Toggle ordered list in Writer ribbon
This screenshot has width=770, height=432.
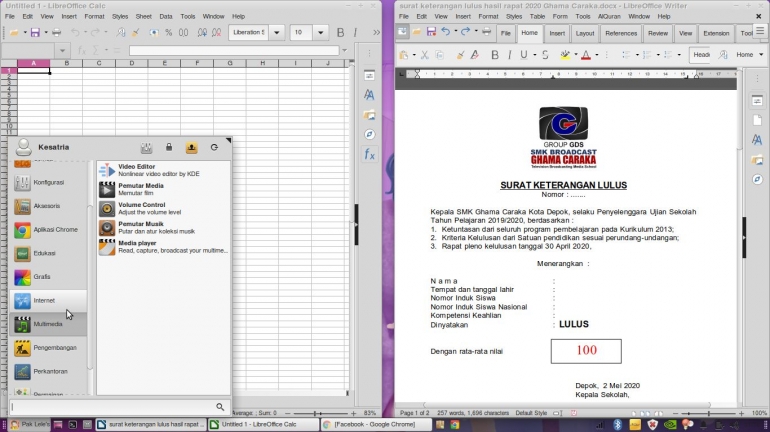(647, 54)
